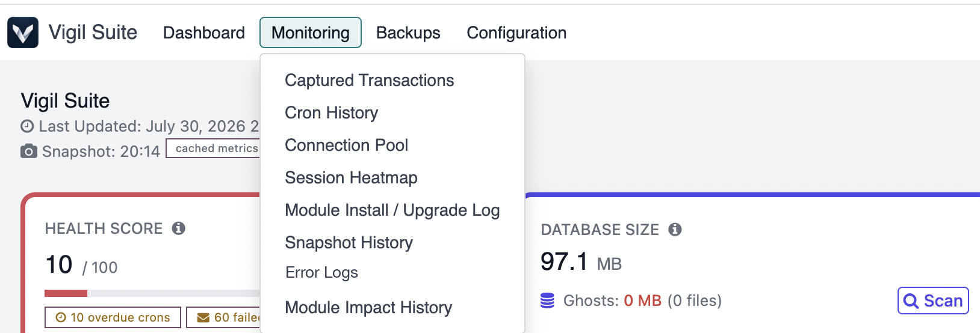Open Session Heatmap
Viewport: 980px width, 333px height.
coord(352,178)
